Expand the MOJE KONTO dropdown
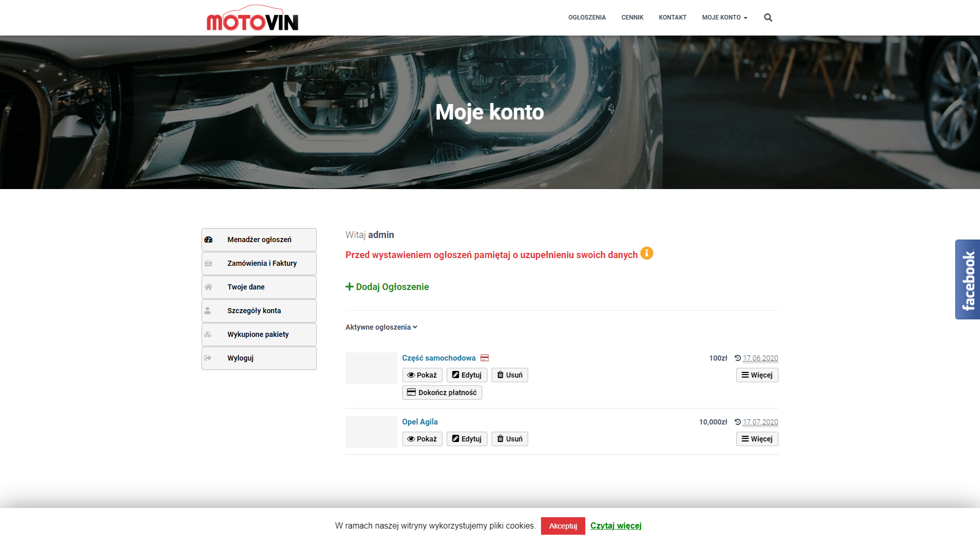 point(724,17)
